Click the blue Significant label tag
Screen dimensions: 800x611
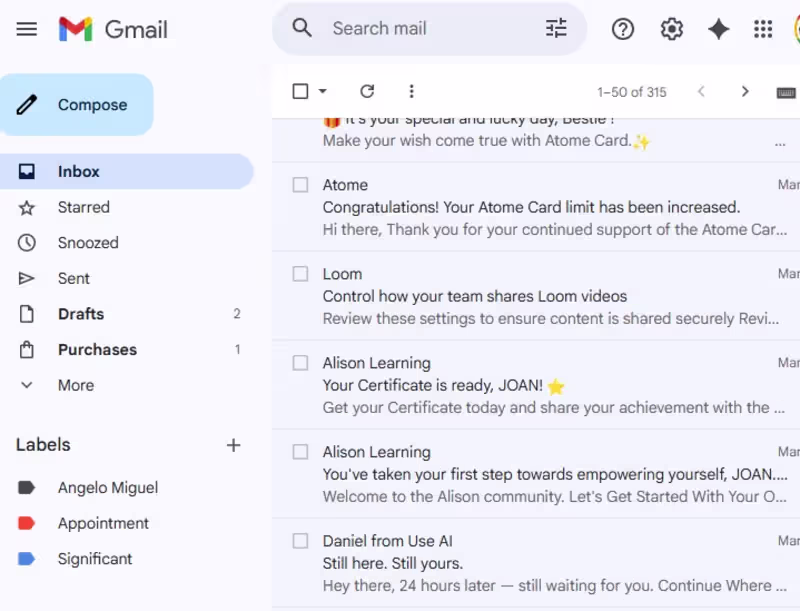pyautogui.click(x=27, y=559)
